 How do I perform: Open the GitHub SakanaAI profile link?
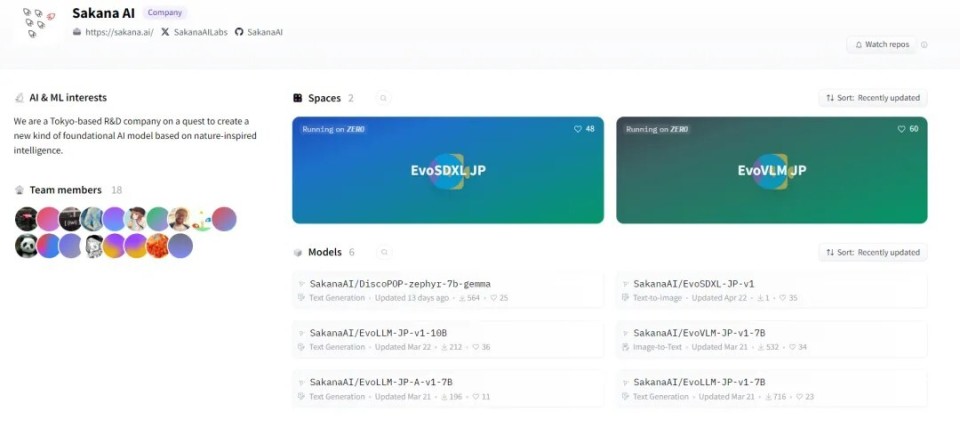[259, 32]
